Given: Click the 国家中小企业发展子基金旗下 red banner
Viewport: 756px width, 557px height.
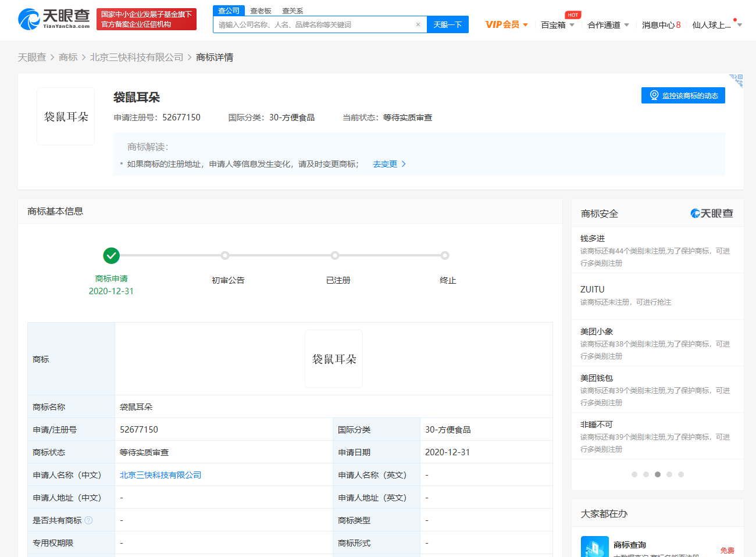Looking at the screenshot, I should click(147, 19).
